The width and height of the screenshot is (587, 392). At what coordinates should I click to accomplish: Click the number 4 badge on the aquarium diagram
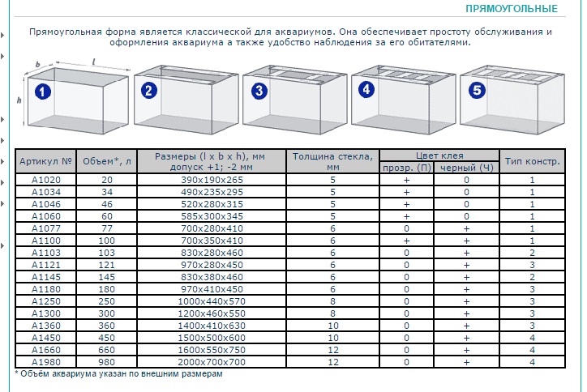(367, 90)
